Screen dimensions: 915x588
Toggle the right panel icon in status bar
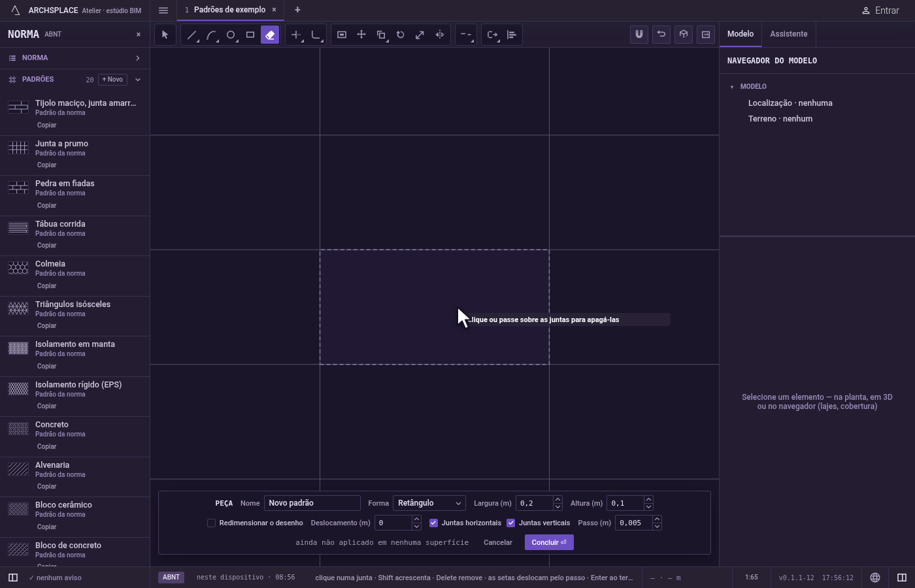click(902, 578)
